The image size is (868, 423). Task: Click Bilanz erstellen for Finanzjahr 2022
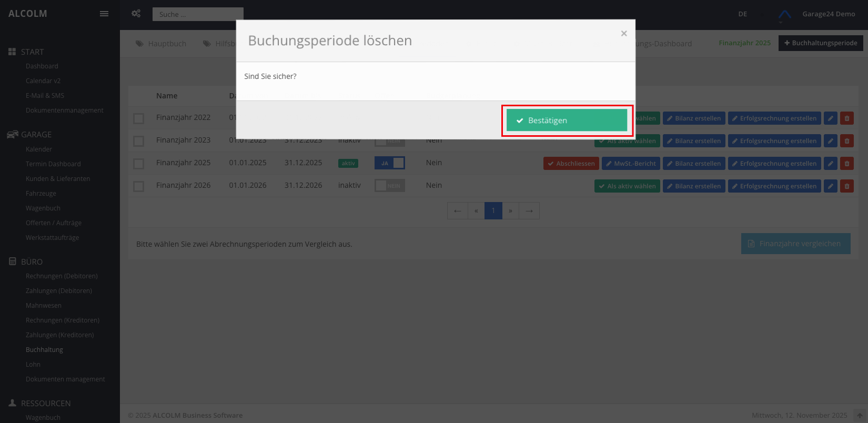pyautogui.click(x=694, y=118)
